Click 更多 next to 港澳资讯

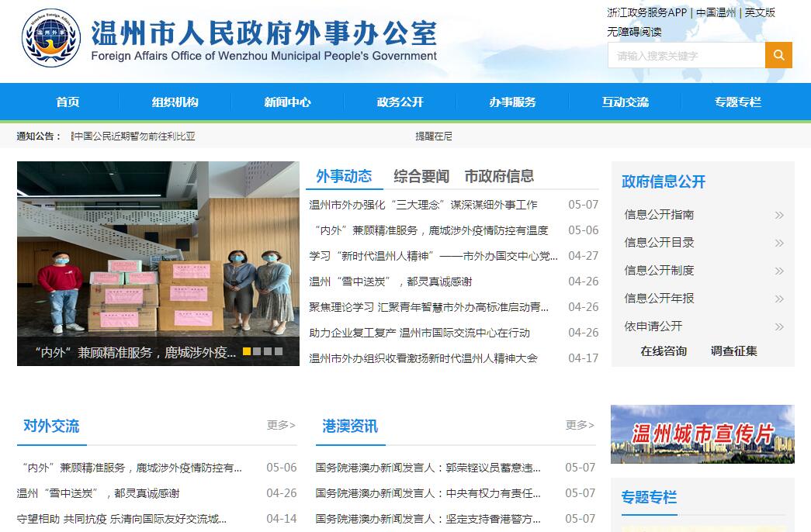580,425
